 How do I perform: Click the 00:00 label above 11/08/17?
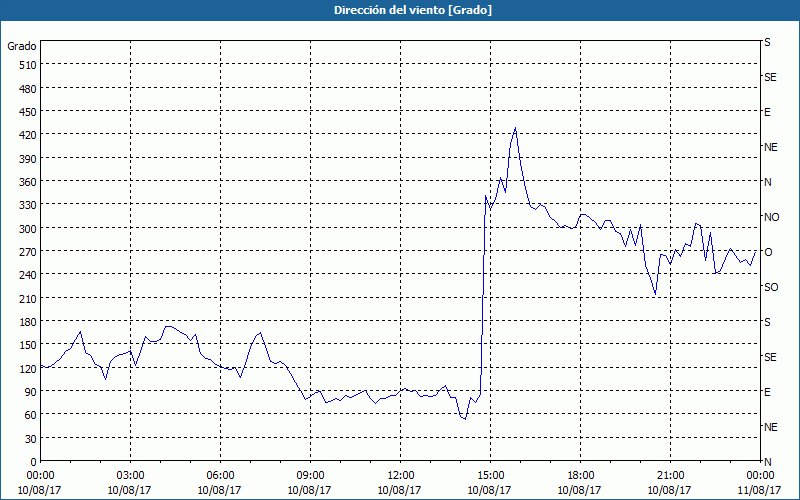760,476
